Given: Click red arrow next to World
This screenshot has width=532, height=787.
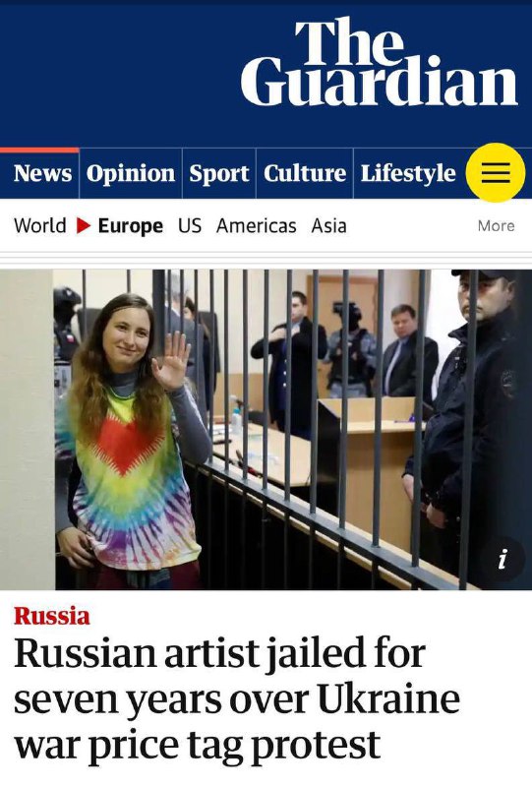Looking at the screenshot, I should [x=84, y=226].
